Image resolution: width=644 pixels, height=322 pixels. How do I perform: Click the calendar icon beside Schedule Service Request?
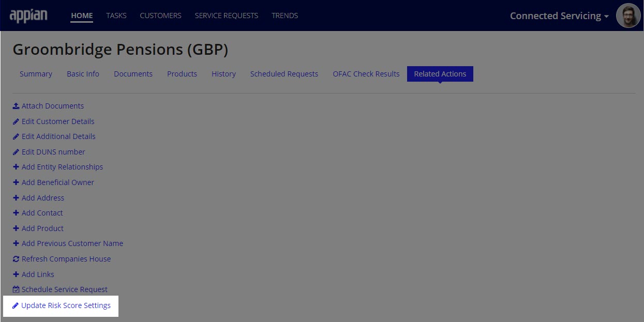click(x=16, y=289)
